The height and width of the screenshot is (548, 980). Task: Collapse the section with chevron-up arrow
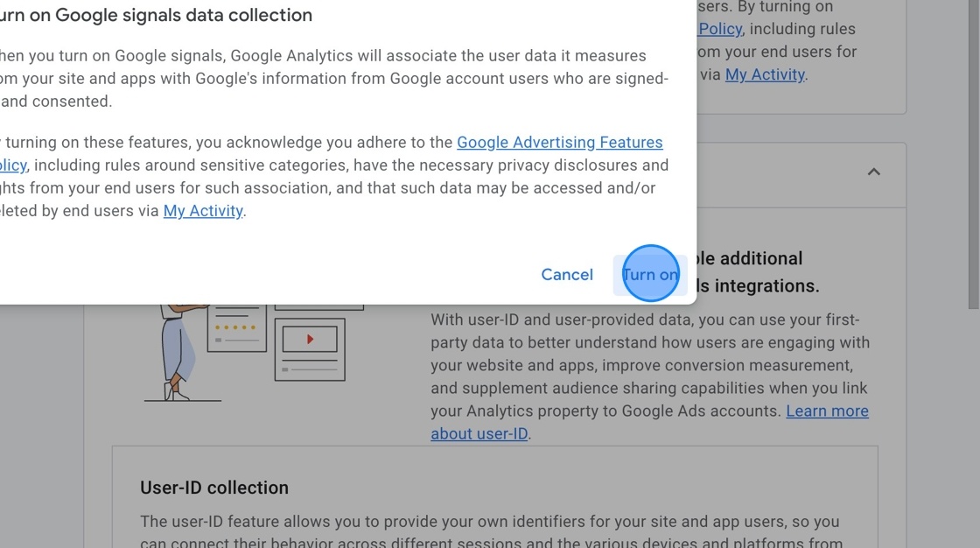(x=874, y=172)
